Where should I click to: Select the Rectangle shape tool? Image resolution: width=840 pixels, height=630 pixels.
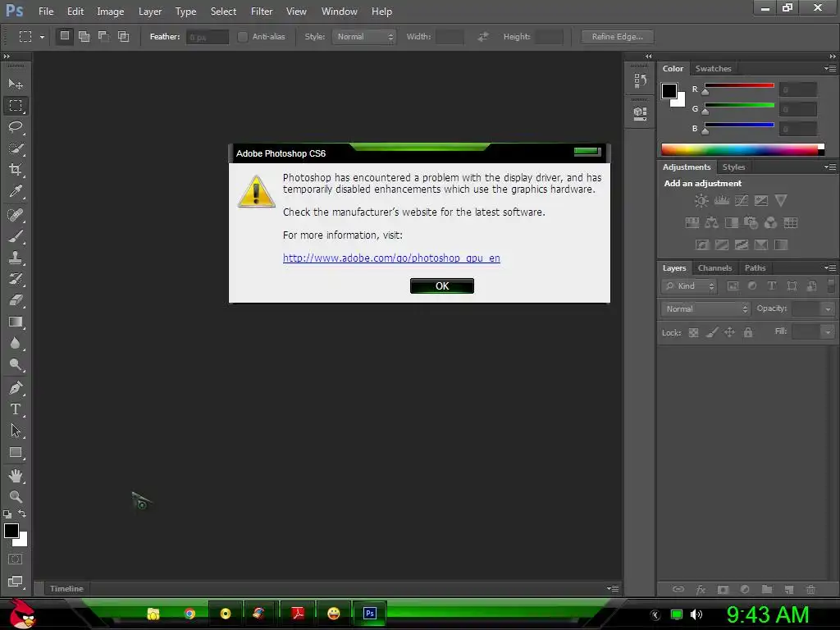click(16, 453)
